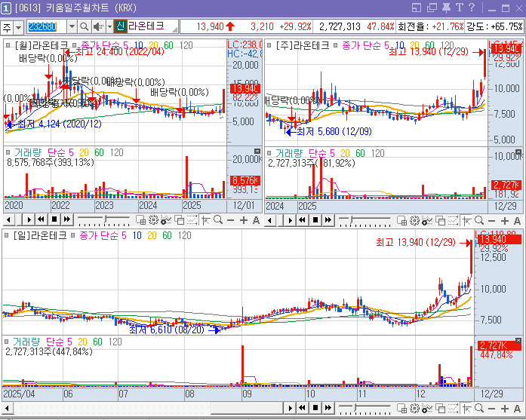The image size is (526, 420).
Task: Step forward one bar in monthly chart toolbar
Action: [29, 220]
